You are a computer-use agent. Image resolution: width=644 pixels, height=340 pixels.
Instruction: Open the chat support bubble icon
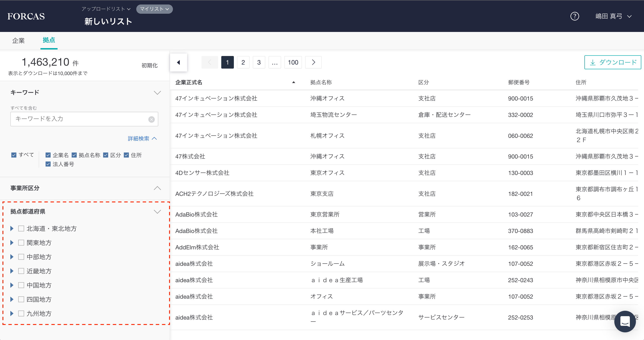pyautogui.click(x=625, y=321)
